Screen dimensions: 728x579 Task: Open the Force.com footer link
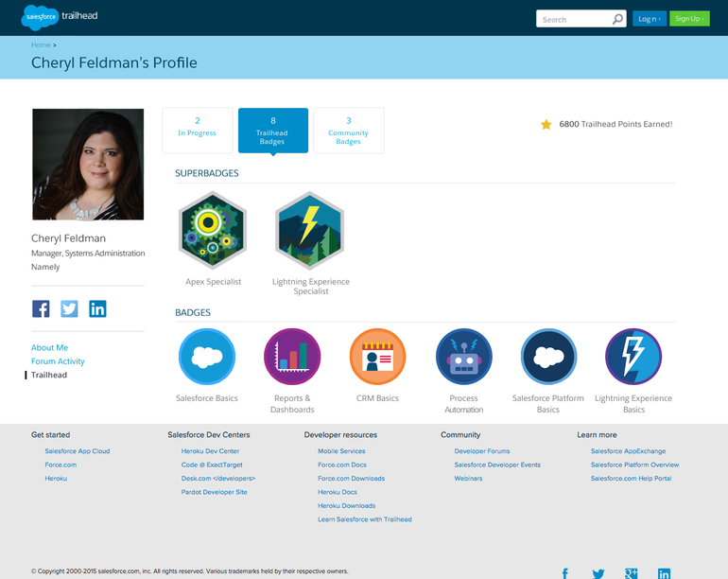(61, 465)
